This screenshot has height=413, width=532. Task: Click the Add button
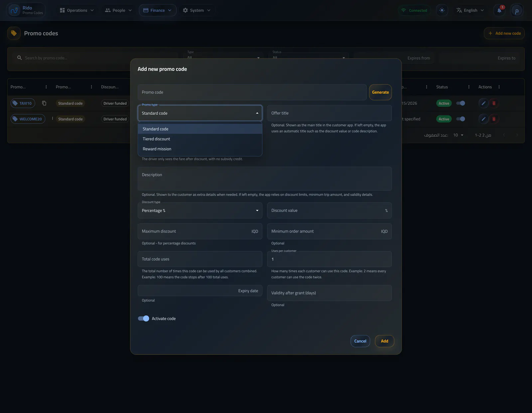point(384,341)
